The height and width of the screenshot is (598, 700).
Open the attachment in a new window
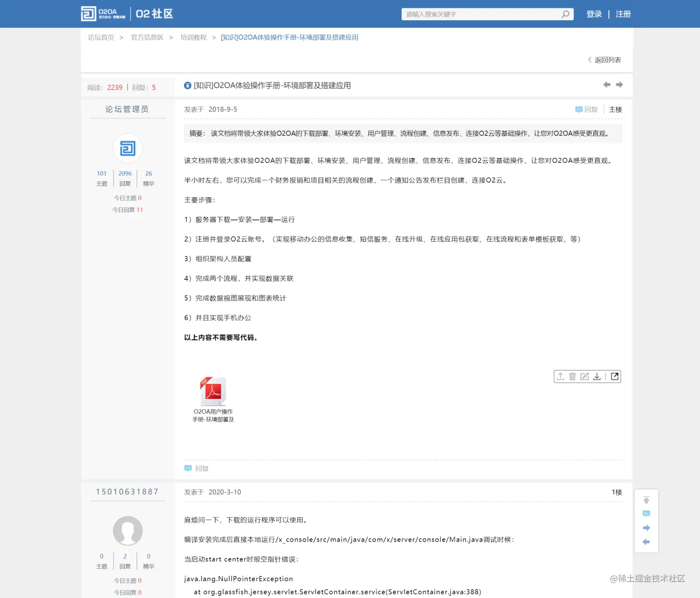click(x=615, y=376)
